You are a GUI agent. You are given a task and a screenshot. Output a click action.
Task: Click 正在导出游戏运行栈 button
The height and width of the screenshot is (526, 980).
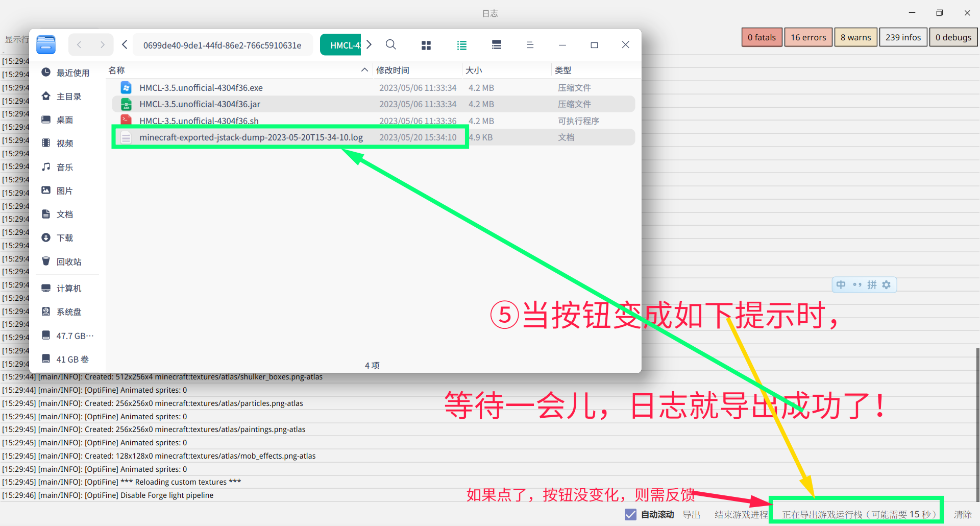click(x=859, y=514)
